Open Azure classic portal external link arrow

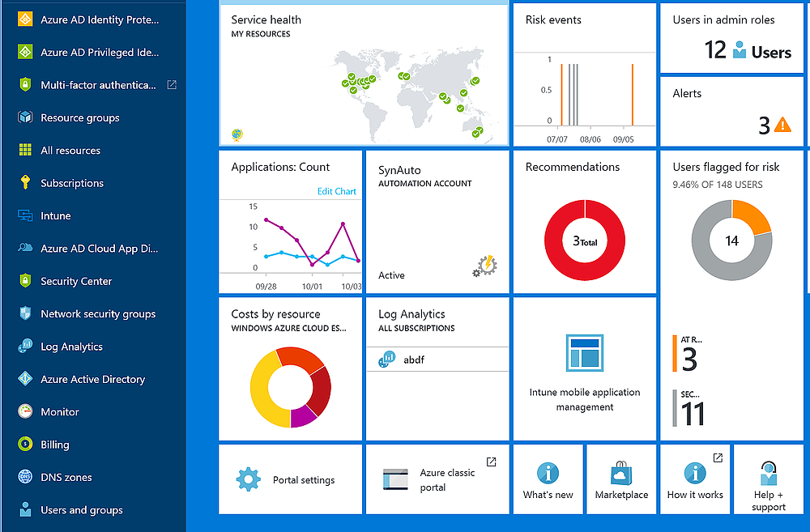coord(492,462)
